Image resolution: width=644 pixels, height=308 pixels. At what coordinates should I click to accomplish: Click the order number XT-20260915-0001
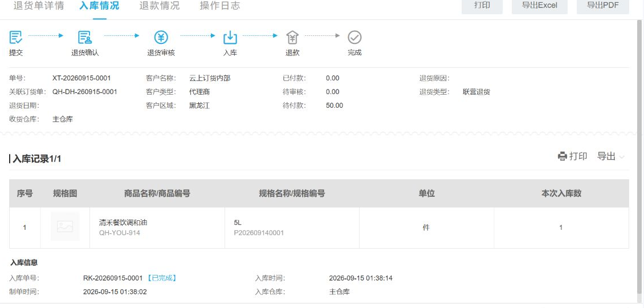[81, 78]
